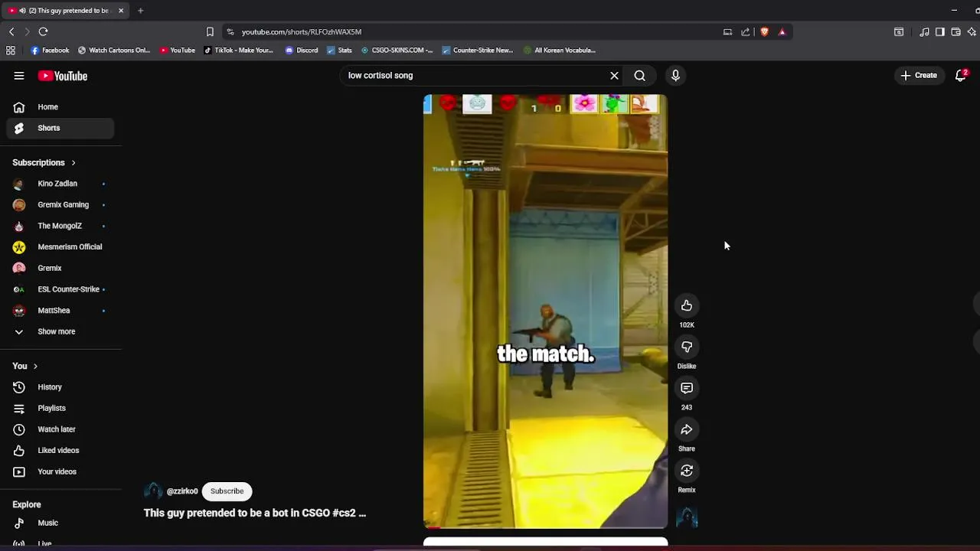Viewport: 980px width, 551px height.
Task: Open @zzirko0 channel handle
Action: click(182, 491)
